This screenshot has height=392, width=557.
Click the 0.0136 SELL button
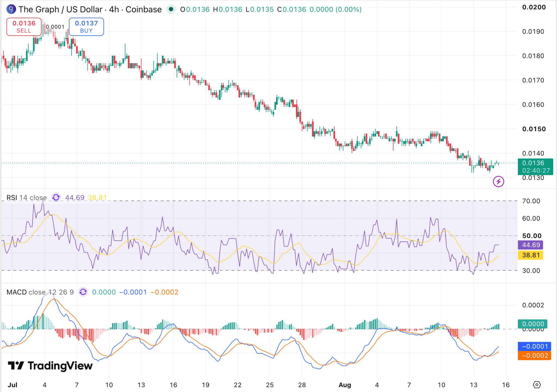coord(24,27)
